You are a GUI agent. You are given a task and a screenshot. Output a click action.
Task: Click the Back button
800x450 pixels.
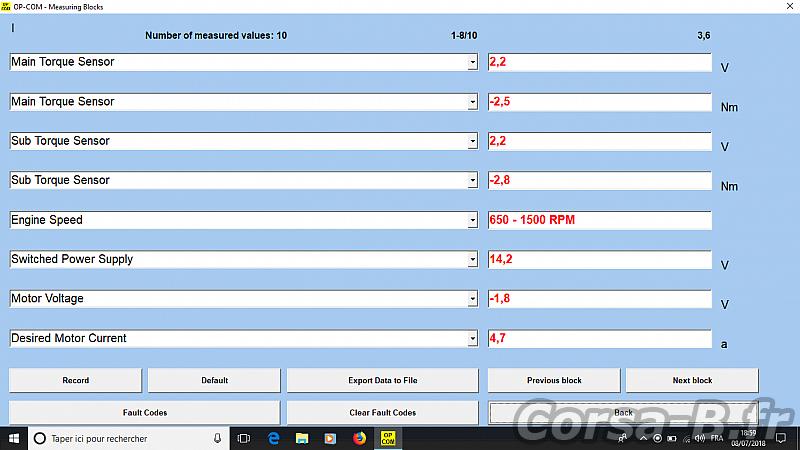pos(623,412)
